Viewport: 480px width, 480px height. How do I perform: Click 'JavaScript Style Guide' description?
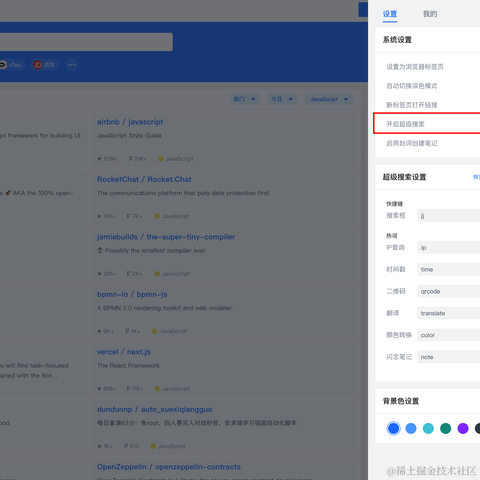pos(129,136)
